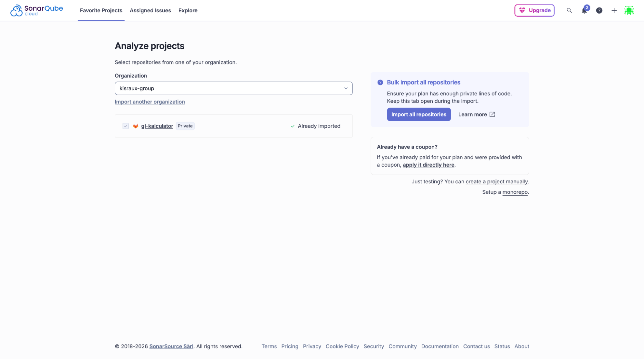644x359 pixels.
Task: Open the search magnifier icon
Action: (x=569, y=10)
